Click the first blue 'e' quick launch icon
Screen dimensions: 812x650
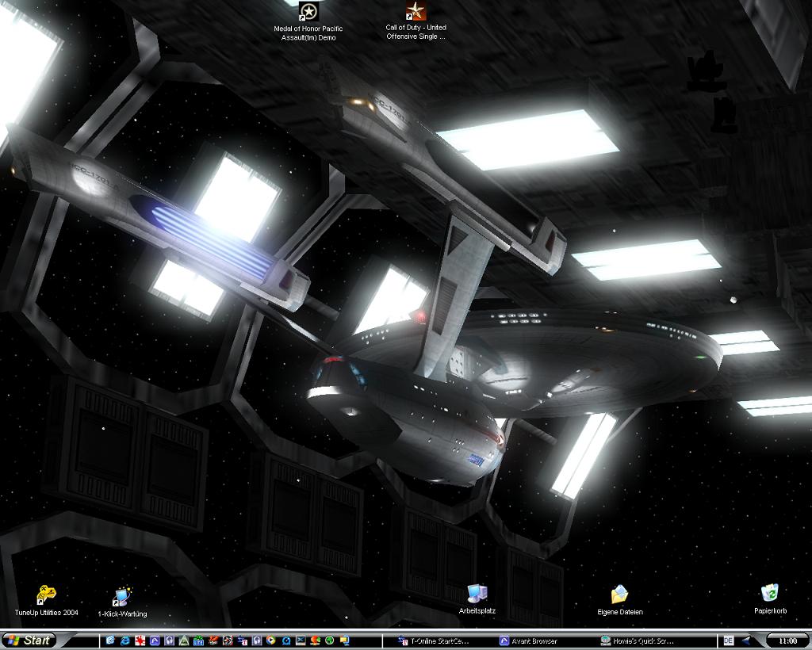(x=110, y=640)
